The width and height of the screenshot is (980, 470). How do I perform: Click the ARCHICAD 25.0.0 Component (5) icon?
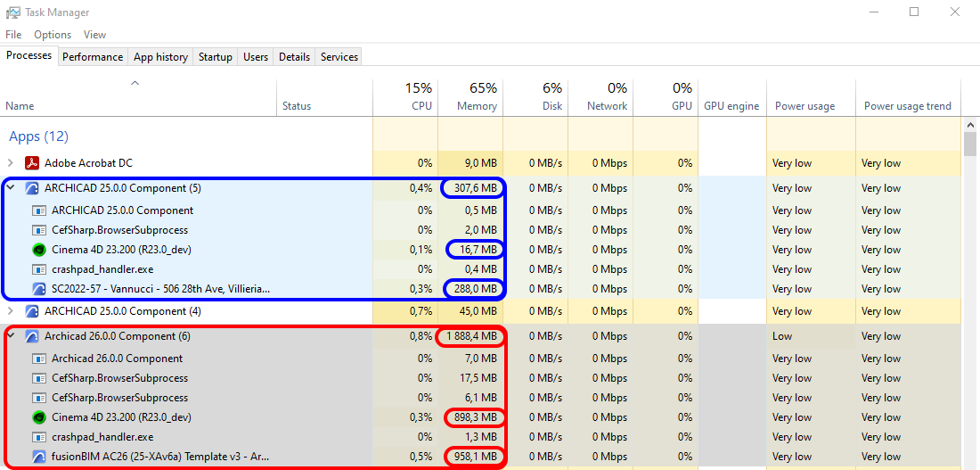pos(32,188)
